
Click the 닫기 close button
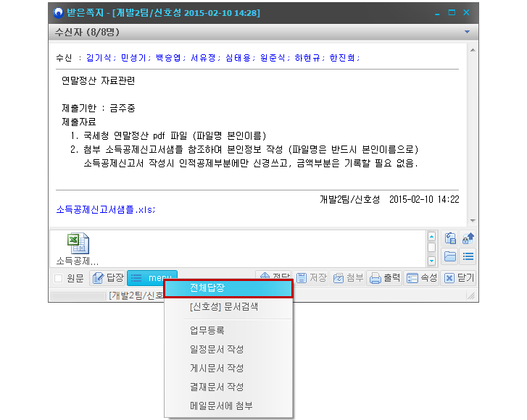[459, 278]
